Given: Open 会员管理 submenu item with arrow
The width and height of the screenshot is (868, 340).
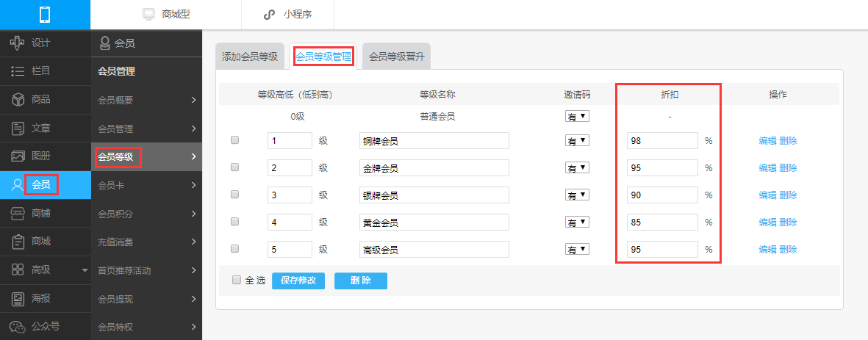Looking at the screenshot, I should [147, 129].
